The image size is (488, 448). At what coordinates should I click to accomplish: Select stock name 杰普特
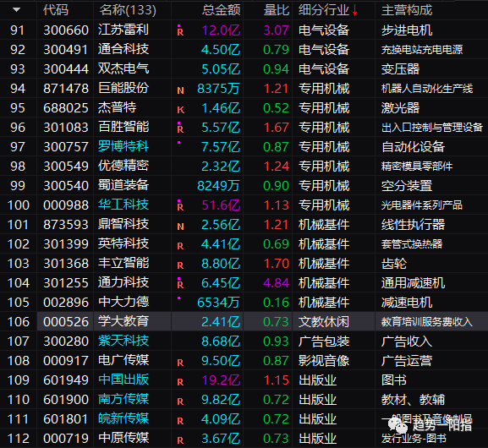click(117, 107)
